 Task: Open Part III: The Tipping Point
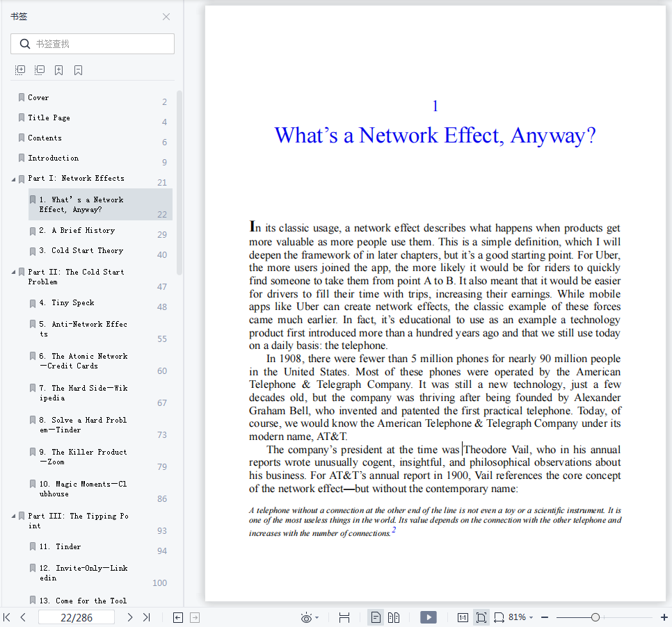tap(79, 521)
